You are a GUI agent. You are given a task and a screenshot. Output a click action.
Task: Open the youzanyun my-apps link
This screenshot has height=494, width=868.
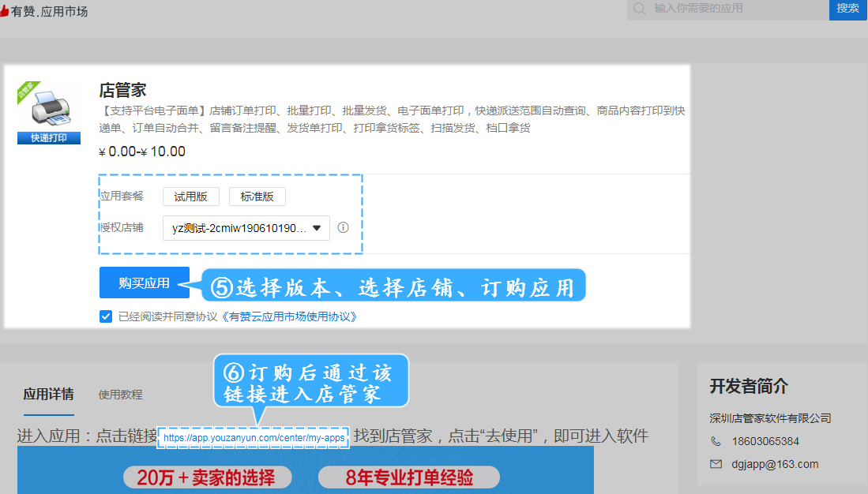(254, 437)
